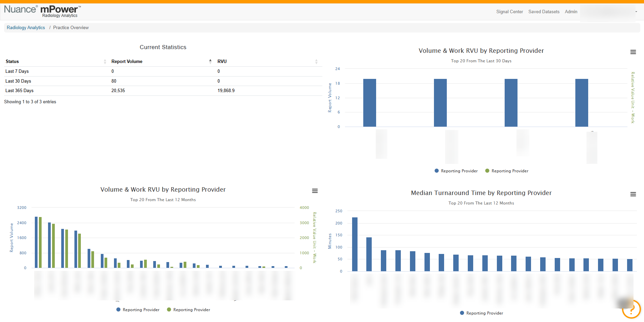Open the Saved Datasets menu item
Viewport: 644px width, 322px height.
[544, 12]
